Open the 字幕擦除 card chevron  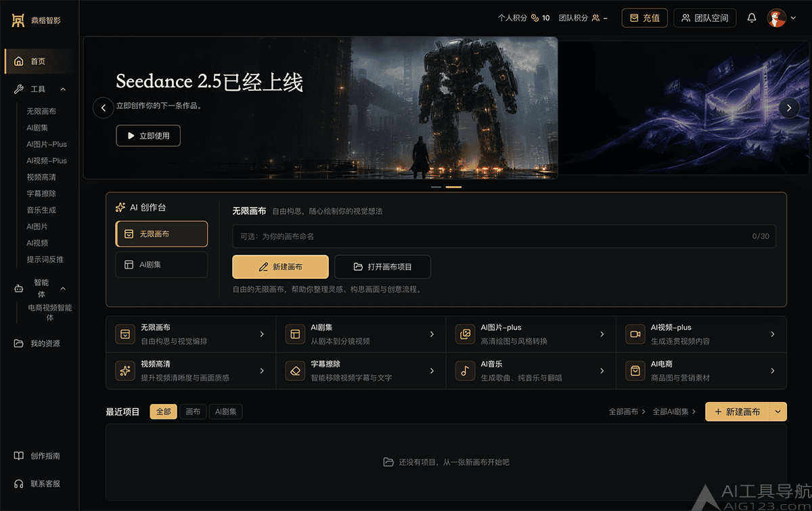coord(432,371)
